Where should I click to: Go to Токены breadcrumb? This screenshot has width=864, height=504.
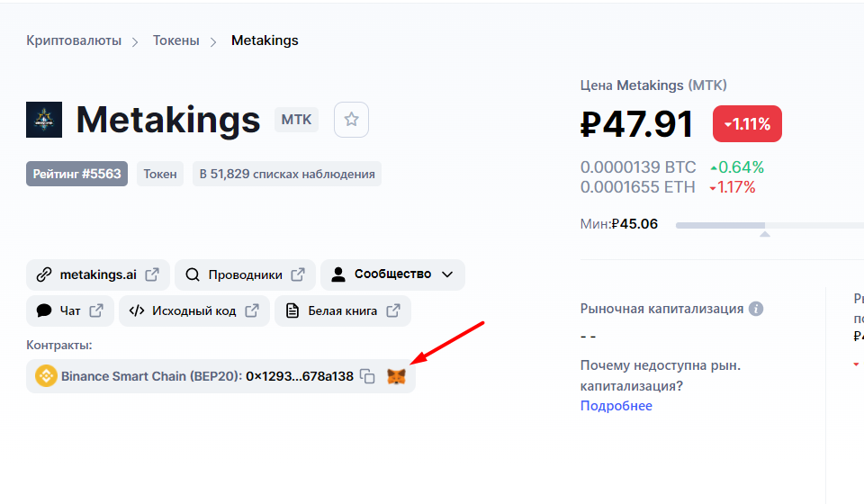click(175, 40)
